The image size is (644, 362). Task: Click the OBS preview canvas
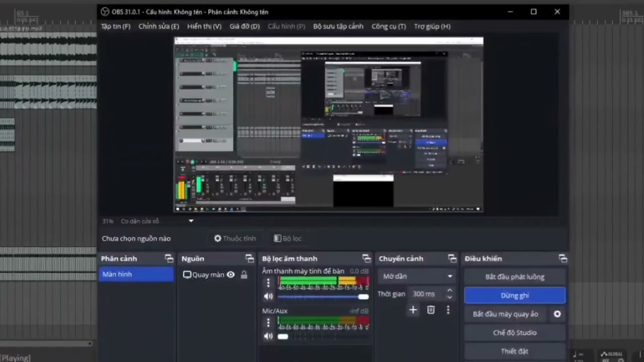coord(329,124)
